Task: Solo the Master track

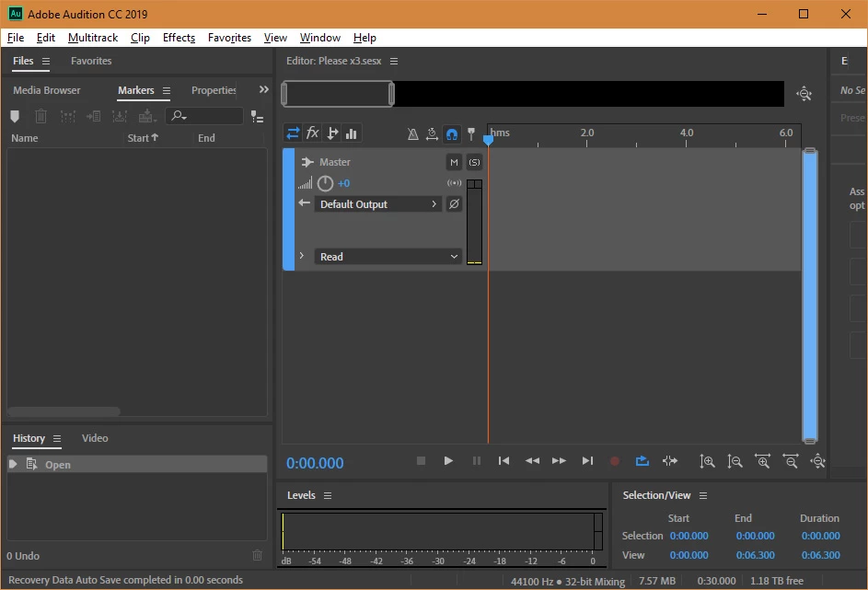Action: point(474,162)
